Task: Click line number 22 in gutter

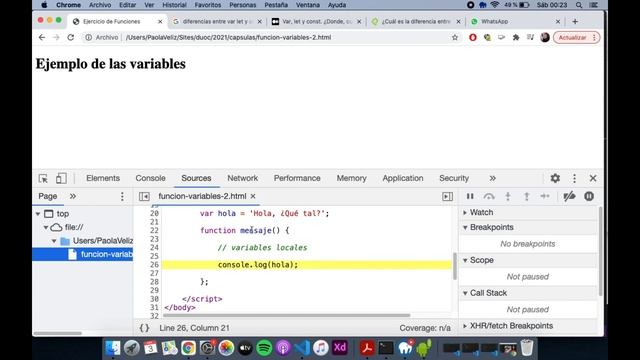Action: (154, 230)
